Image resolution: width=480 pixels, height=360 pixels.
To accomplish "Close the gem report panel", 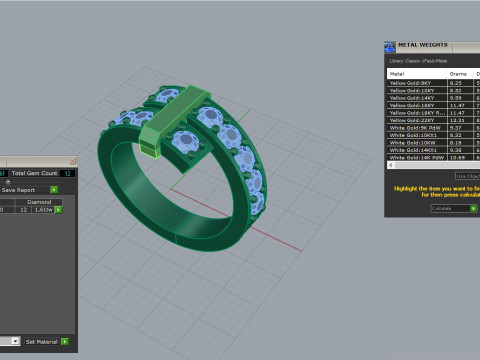I will 73,161.
